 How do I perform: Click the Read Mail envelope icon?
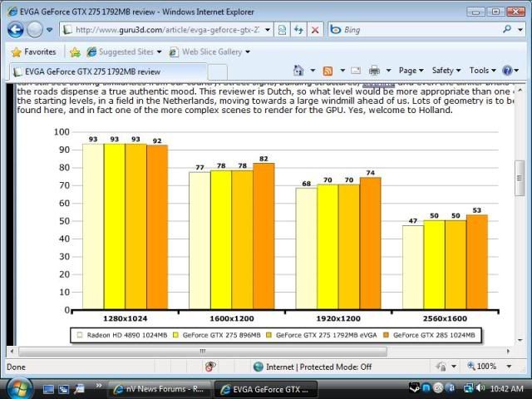[x=356, y=71]
